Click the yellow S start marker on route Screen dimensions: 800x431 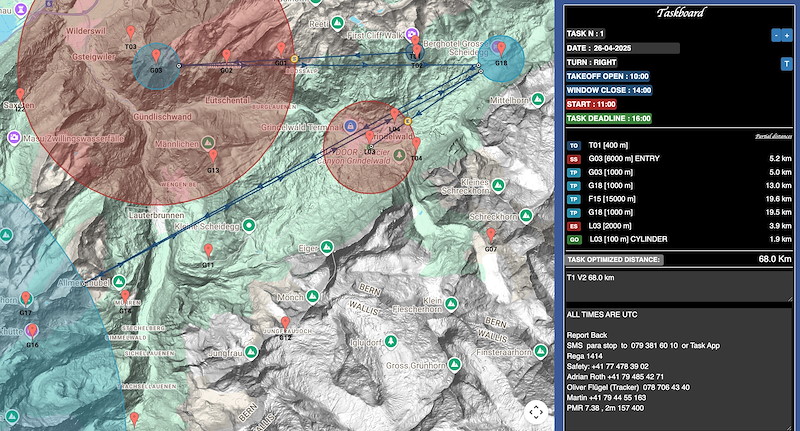tap(294, 59)
